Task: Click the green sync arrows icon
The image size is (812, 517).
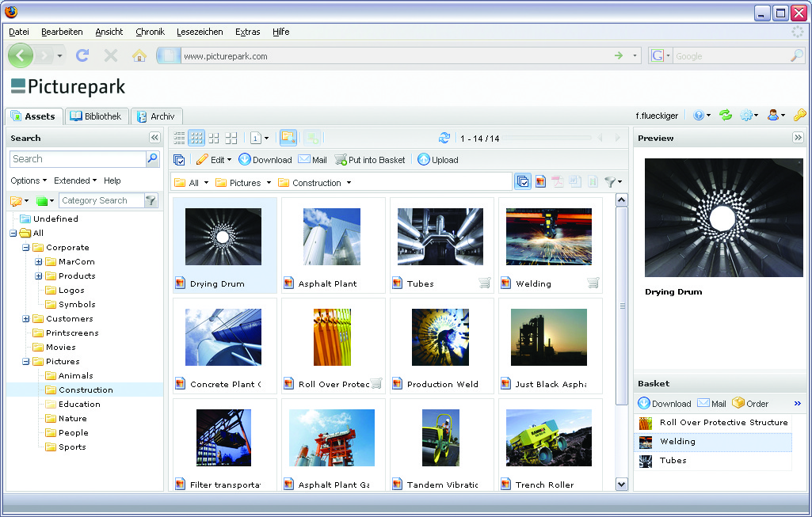Action: coord(726,116)
